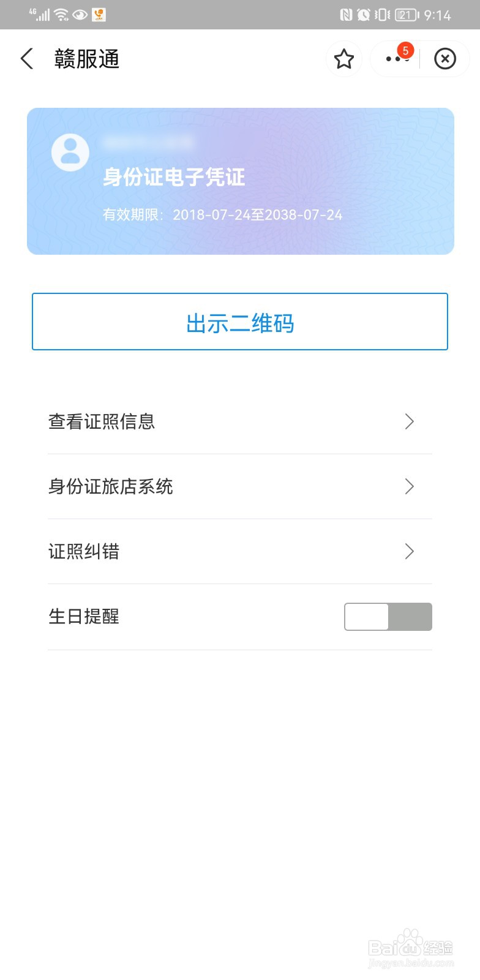Toggle the 生日提醒 switch
This screenshot has width=480, height=980.
coord(388,617)
